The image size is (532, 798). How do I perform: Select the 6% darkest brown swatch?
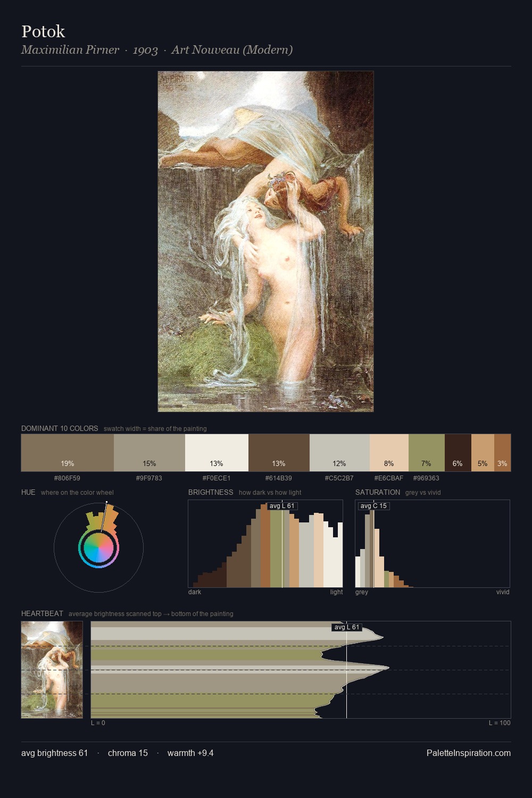click(458, 453)
